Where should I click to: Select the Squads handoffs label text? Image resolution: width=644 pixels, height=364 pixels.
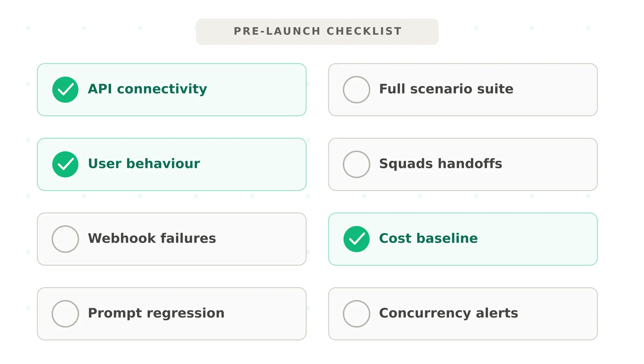tap(441, 164)
